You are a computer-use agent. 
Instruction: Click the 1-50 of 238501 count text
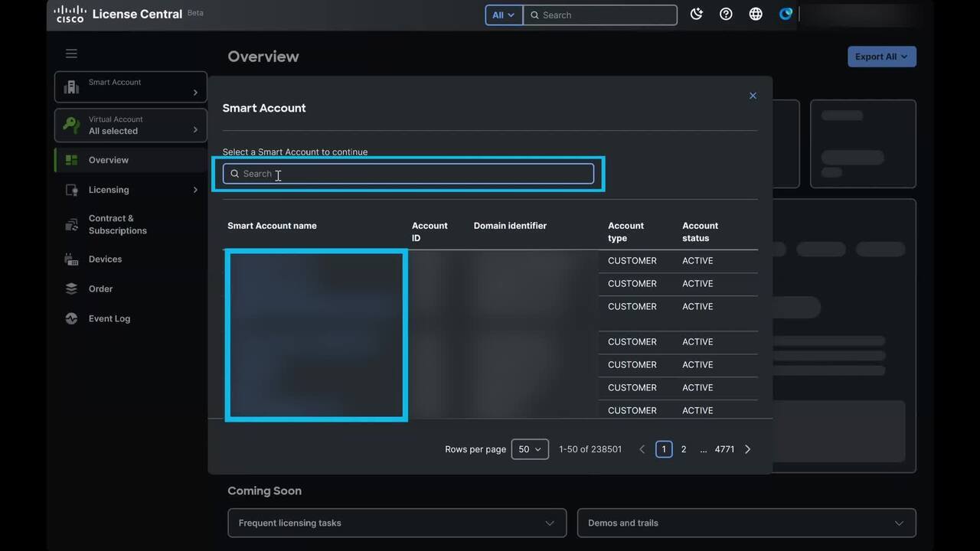590,449
